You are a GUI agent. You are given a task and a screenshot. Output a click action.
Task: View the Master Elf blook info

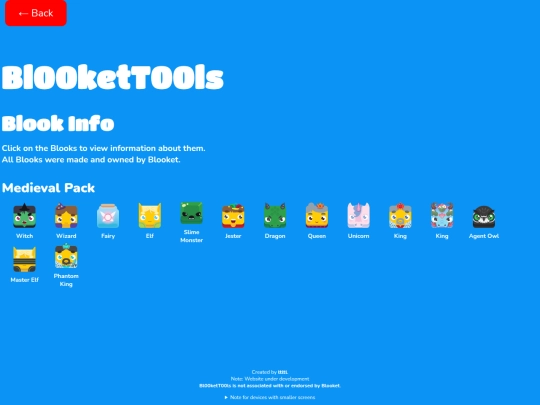24,259
